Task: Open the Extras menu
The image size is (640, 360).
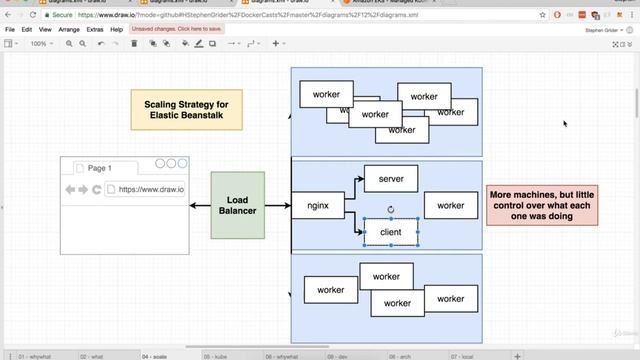Action: pos(95,29)
